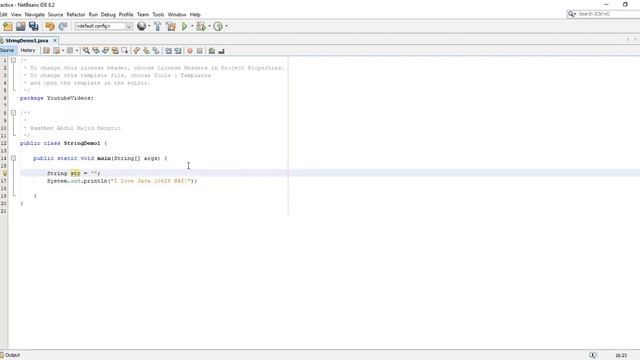The height and width of the screenshot is (360, 640).
Task: Click the globe browser selection icon
Action: [x=141, y=26]
